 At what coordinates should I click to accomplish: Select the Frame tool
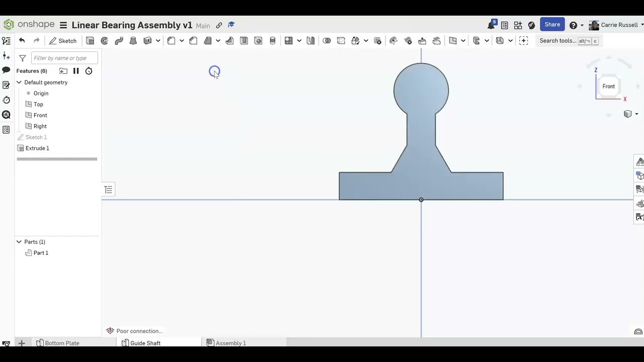tap(476, 41)
